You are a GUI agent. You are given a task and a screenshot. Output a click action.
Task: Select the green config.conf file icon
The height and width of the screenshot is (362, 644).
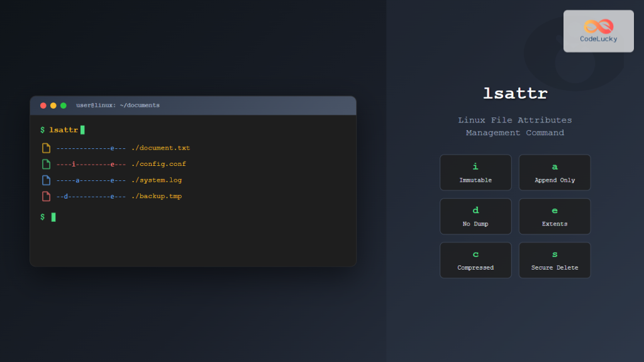45,163
